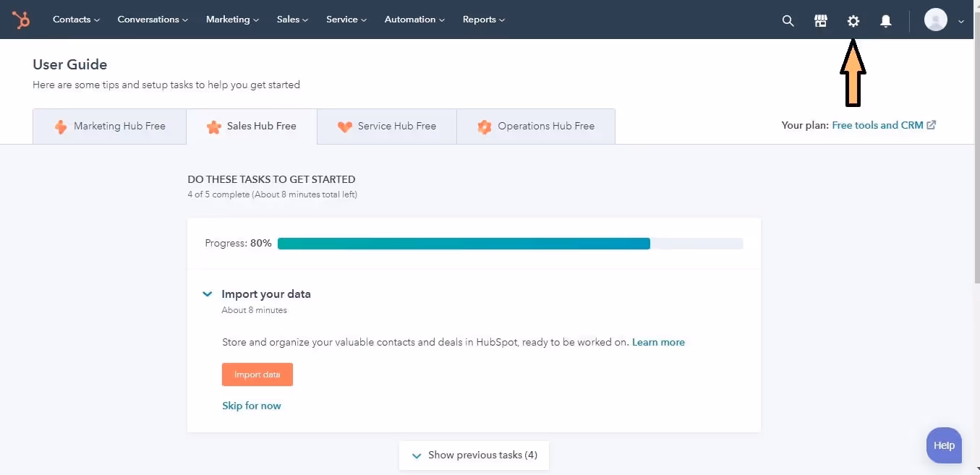The width and height of the screenshot is (980, 475).
Task: Open the Contacts menu
Action: coord(72,20)
